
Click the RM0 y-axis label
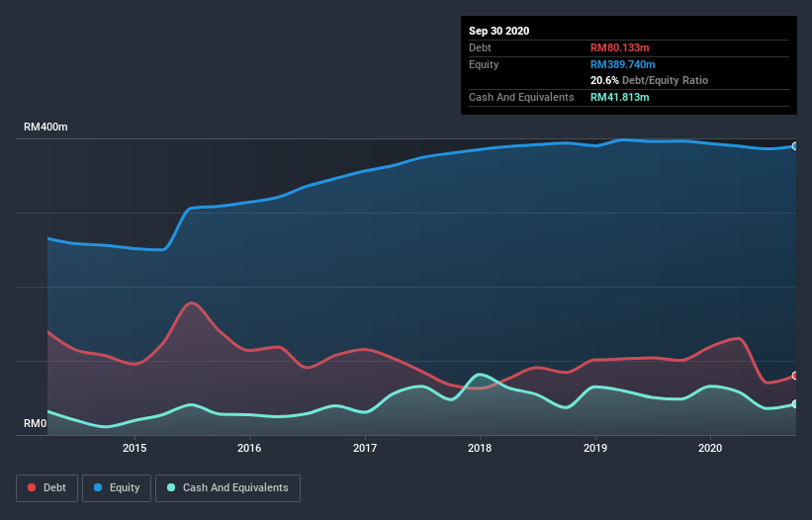tap(36, 423)
